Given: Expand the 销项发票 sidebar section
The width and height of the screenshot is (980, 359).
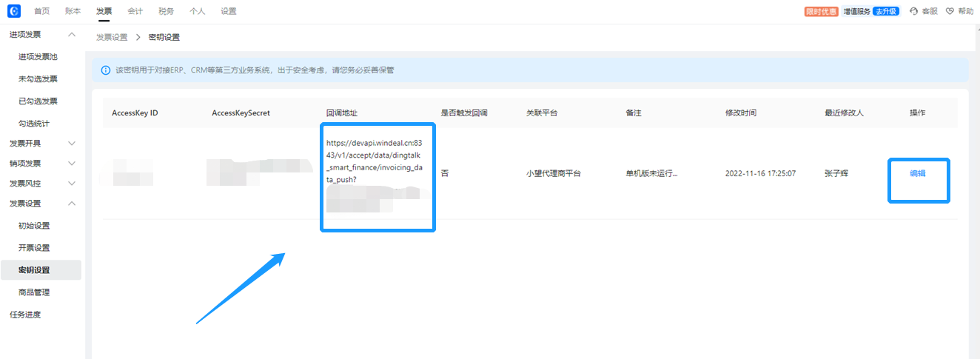Looking at the screenshot, I should click(72, 164).
